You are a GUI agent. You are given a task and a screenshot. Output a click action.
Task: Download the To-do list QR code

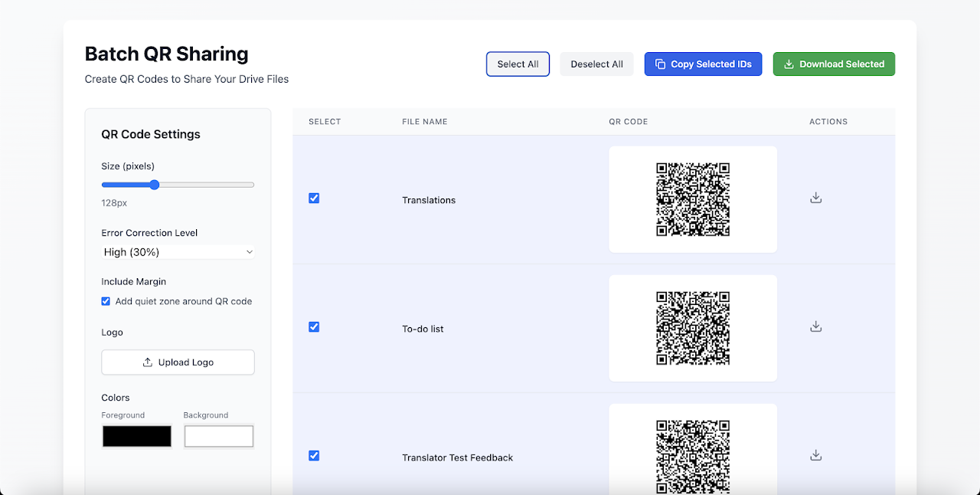tap(816, 327)
